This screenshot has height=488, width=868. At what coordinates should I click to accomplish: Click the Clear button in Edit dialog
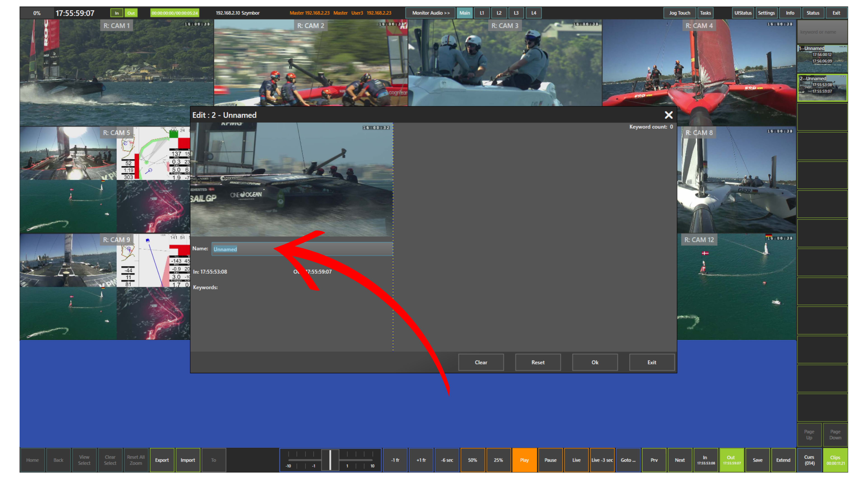click(481, 362)
